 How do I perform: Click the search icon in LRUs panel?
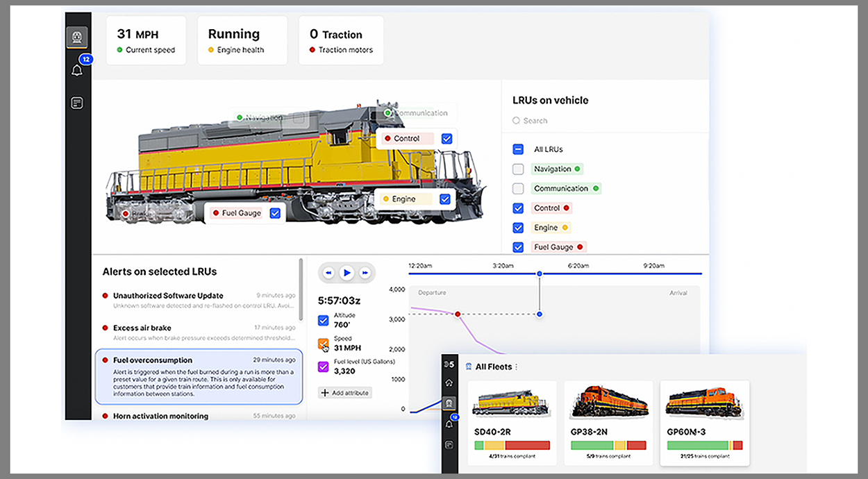pos(516,121)
